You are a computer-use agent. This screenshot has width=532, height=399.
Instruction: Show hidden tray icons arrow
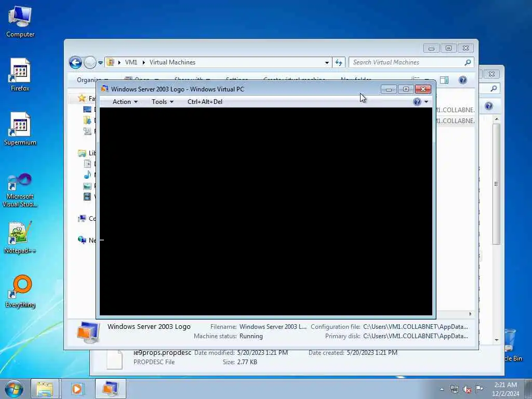[x=442, y=389]
